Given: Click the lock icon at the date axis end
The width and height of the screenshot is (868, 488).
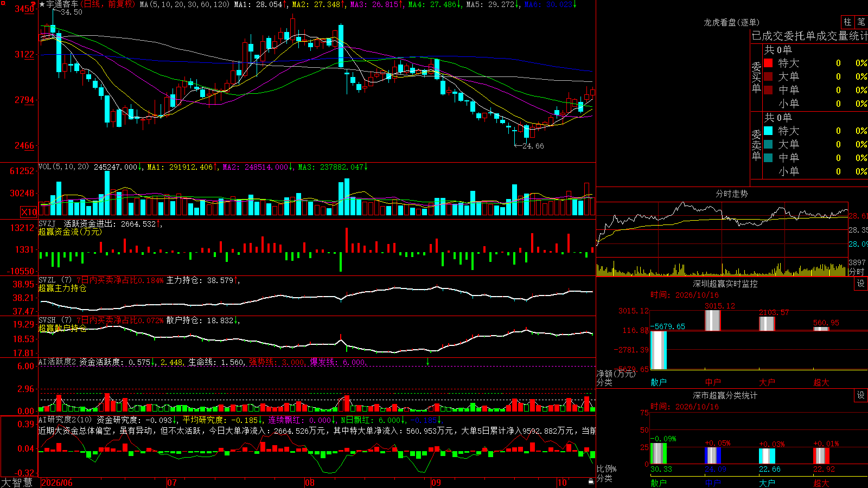Looking at the screenshot, I should pos(591,481).
